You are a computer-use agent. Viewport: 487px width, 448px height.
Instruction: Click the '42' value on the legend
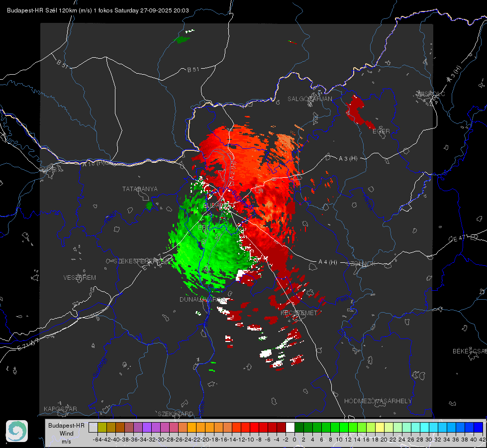(483, 440)
